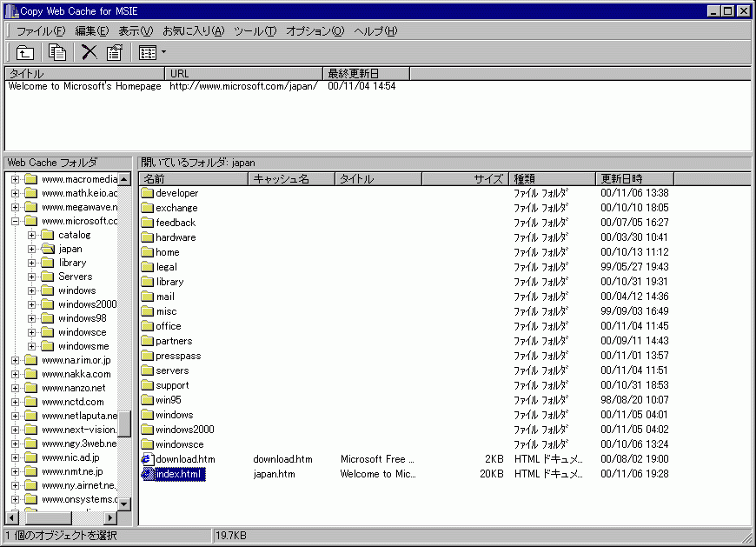This screenshot has height=547, width=756.
Task: Select the Servers folder in tree
Action: (x=76, y=277)
